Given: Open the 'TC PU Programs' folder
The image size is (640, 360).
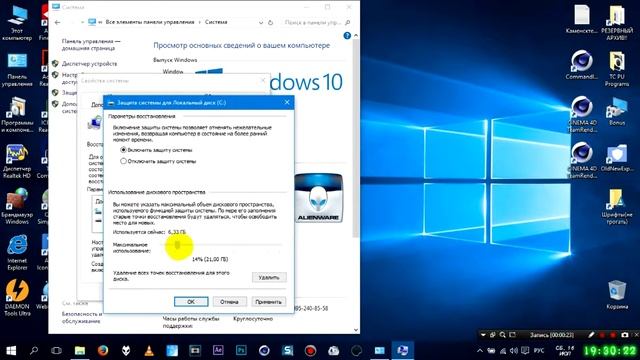Looking at the screenshot, I should coord(617,69).
